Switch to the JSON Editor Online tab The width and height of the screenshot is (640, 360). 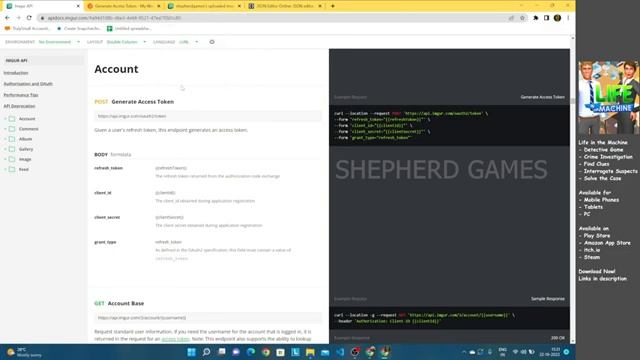285,6
